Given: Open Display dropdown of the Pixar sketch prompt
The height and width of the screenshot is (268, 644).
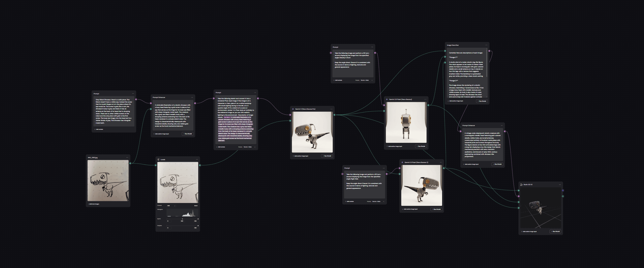Looking at the screenshot, I should tap(249, 147).
